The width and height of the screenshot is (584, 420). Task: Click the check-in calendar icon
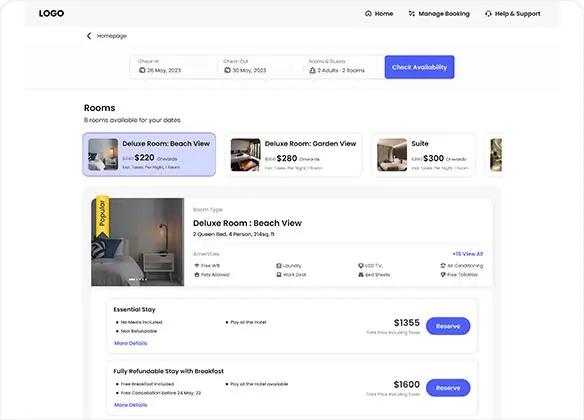point(142,70)
